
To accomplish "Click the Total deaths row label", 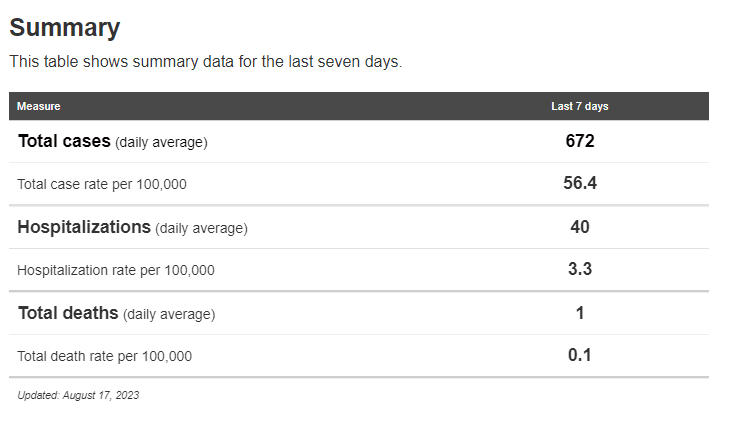I will pos(68,313).
